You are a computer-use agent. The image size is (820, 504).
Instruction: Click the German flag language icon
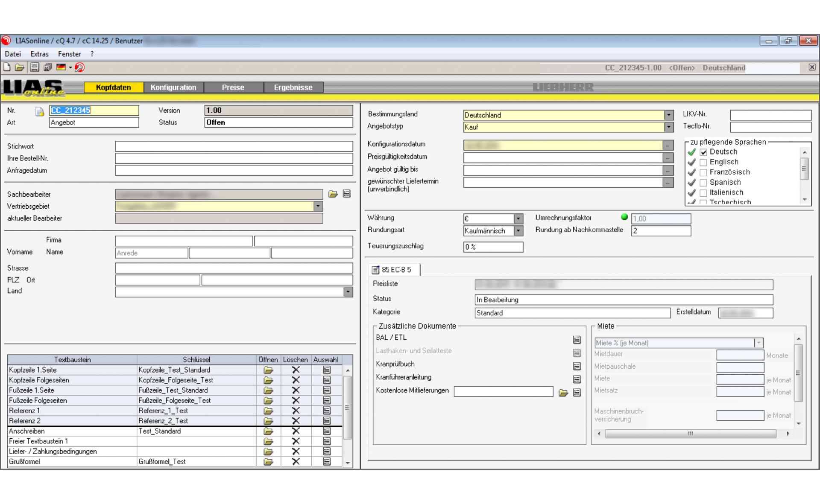point(61,67)
